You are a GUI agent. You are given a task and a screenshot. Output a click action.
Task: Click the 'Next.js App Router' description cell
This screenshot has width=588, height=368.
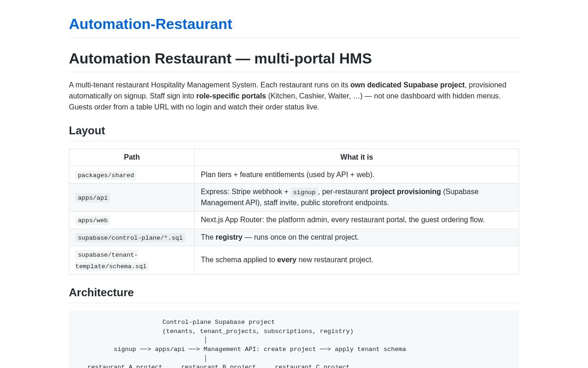pos(356,220)
